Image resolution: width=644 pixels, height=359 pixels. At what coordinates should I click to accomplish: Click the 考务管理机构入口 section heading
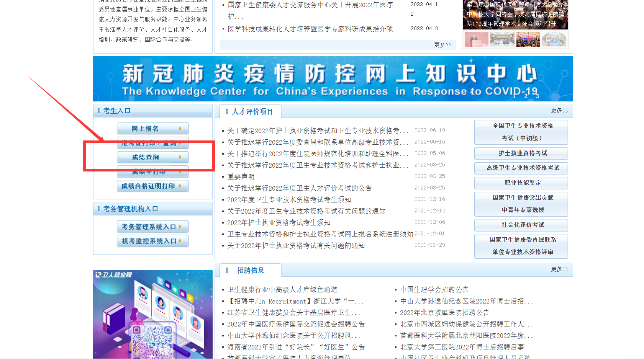pos(131,209)
